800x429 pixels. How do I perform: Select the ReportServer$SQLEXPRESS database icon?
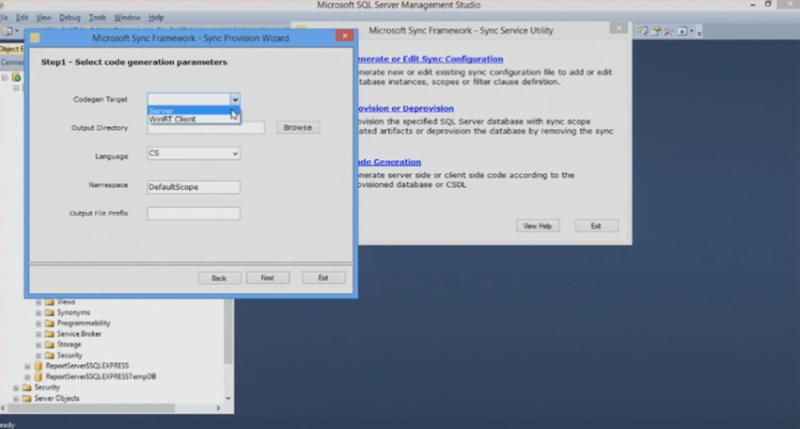38,366
